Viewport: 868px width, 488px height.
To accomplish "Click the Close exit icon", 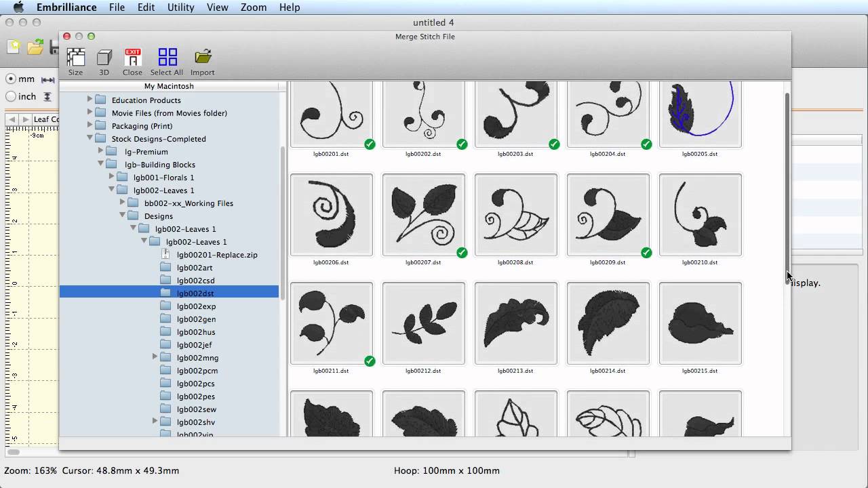I will pos(133,58).
